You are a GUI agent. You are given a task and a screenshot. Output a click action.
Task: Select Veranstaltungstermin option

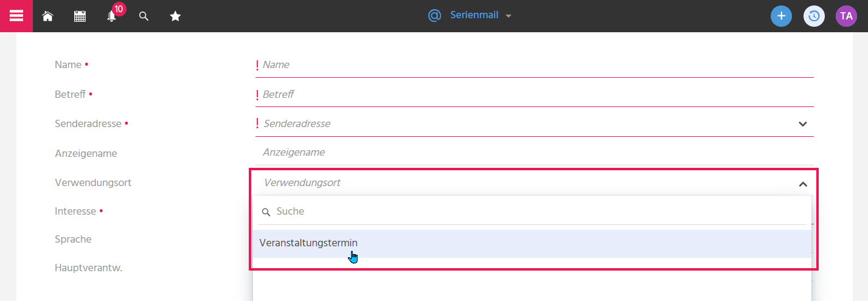[532, 243]
